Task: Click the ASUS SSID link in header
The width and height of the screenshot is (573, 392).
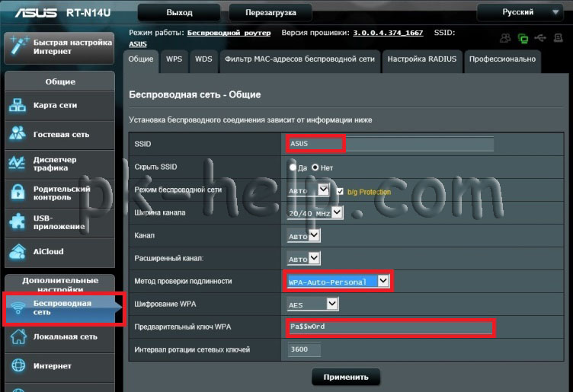Action: 138,44
